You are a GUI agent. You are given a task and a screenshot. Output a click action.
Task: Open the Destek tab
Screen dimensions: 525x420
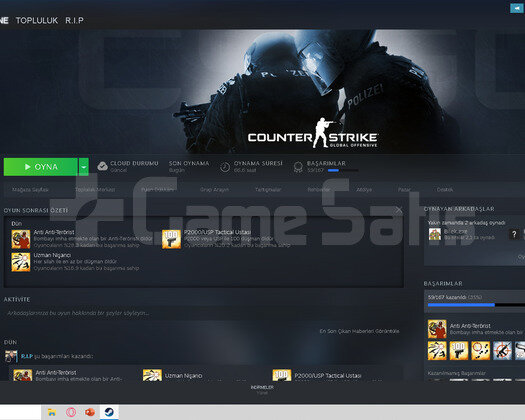tap(445, 190)
